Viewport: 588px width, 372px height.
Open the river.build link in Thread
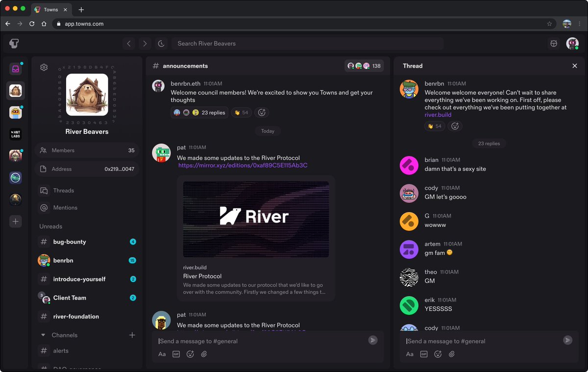point(438,115)
